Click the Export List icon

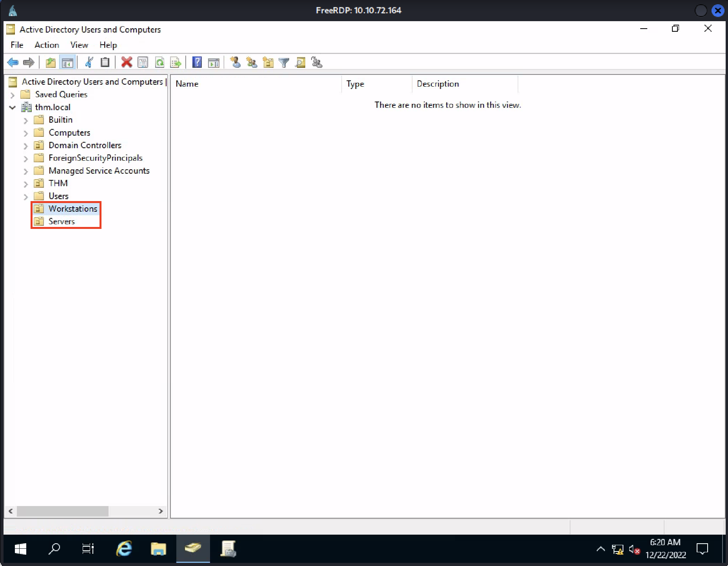(x=176, y=62)
